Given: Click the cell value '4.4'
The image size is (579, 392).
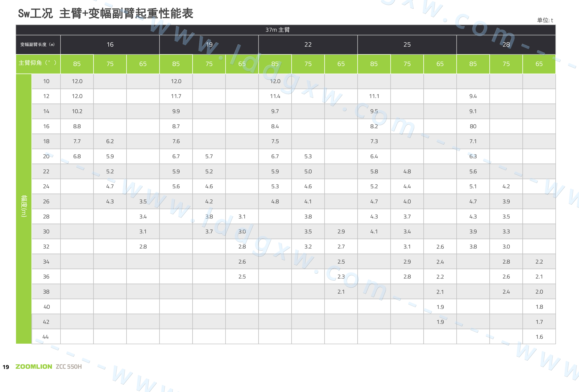Looking at the screenshot, I should click(x=407, y=186).
